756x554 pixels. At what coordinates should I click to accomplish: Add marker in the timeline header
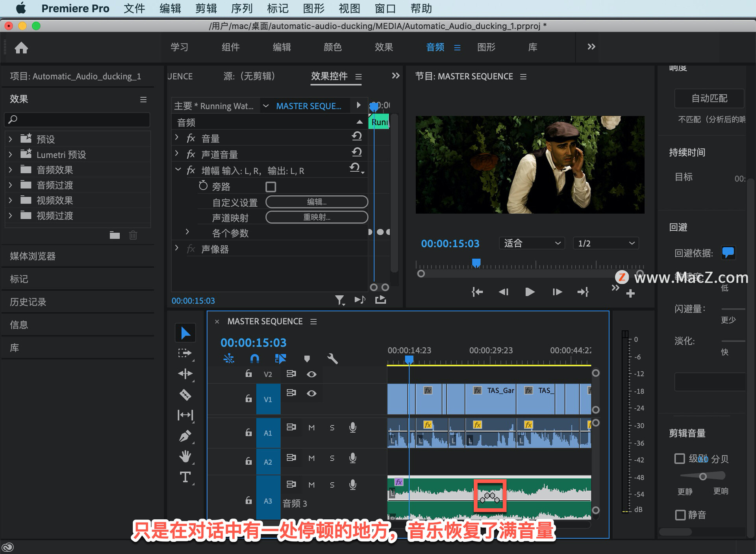pos(307,359)
